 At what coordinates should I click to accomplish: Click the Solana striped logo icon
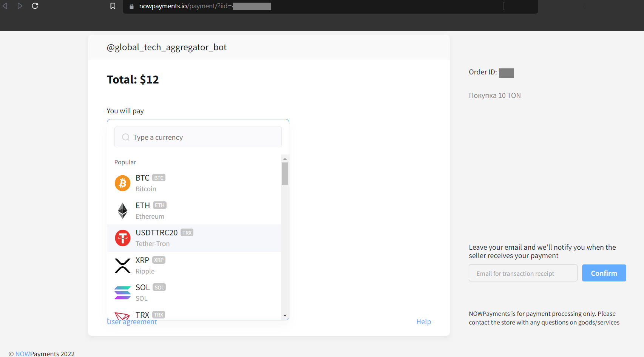pyautogui.click(x=122, y=293)
